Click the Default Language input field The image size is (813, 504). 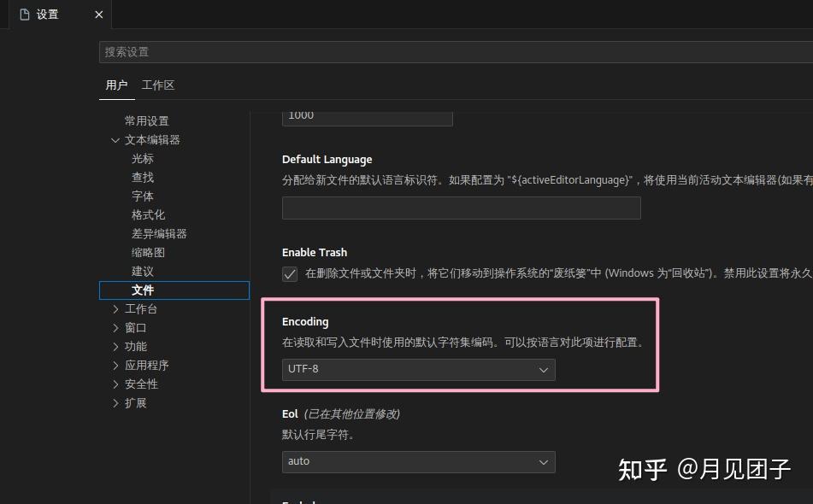click(x=461, y=208)
